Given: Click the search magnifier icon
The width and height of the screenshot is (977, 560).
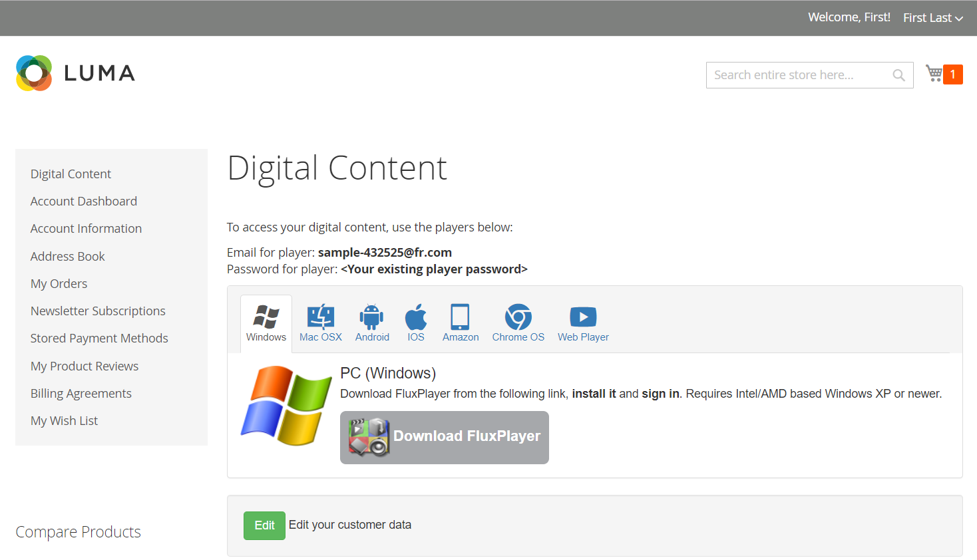Looking at the screenshot, I should (898, 75).
